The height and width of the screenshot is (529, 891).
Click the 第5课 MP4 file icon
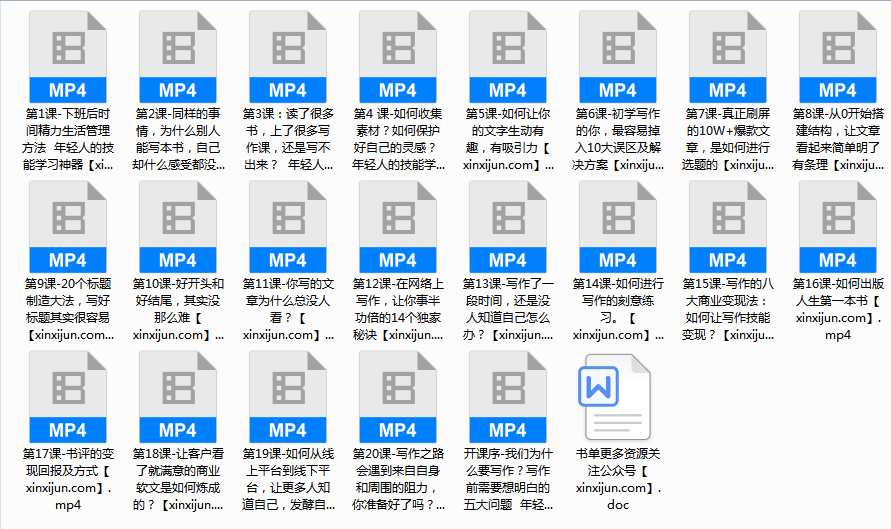pyautogui.click(x=508, y=57)
